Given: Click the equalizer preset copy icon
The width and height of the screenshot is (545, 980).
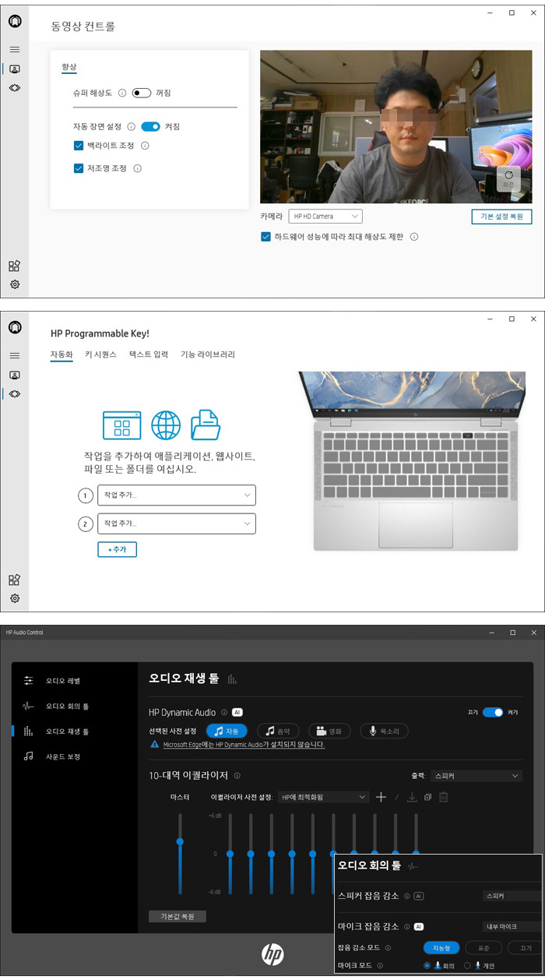Looking at the screenshot, I should 427,797.
